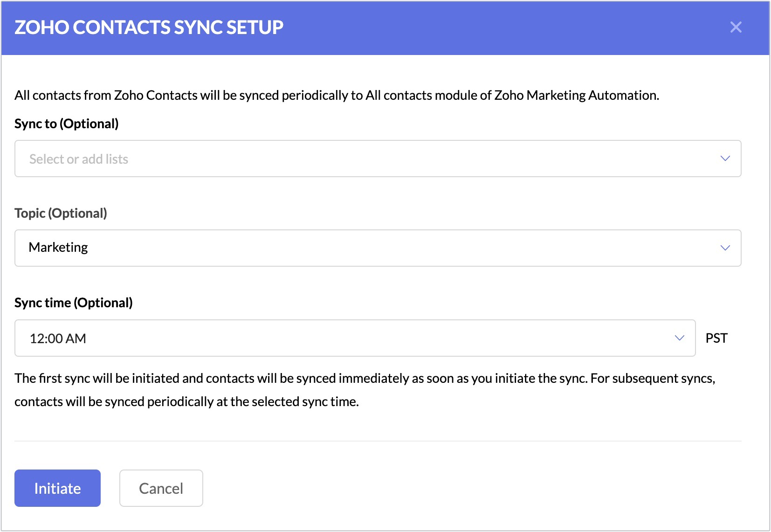Click the Sync time (Optional) label
The width and height of the screenshot is (771, 532).
click(x=74, y=303)
